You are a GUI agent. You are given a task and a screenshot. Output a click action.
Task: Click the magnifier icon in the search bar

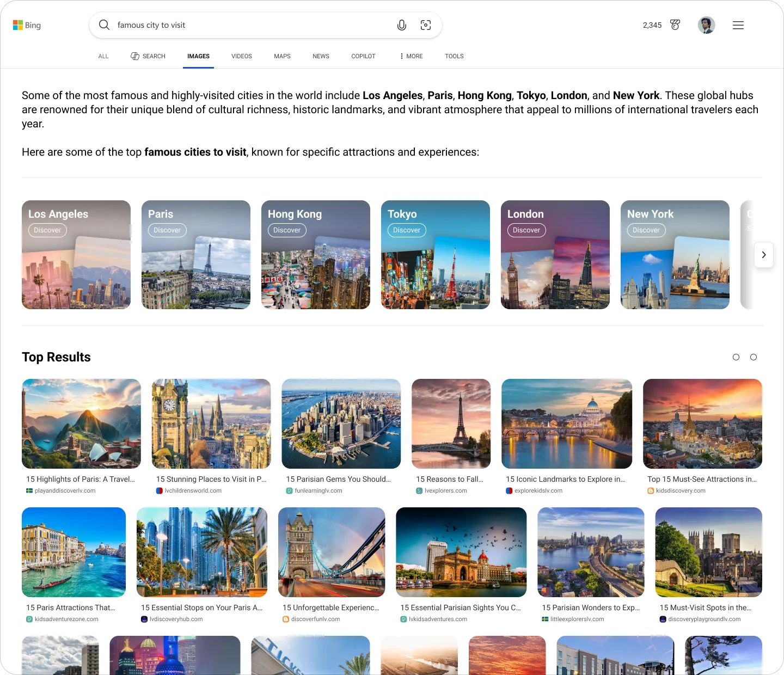104,24
